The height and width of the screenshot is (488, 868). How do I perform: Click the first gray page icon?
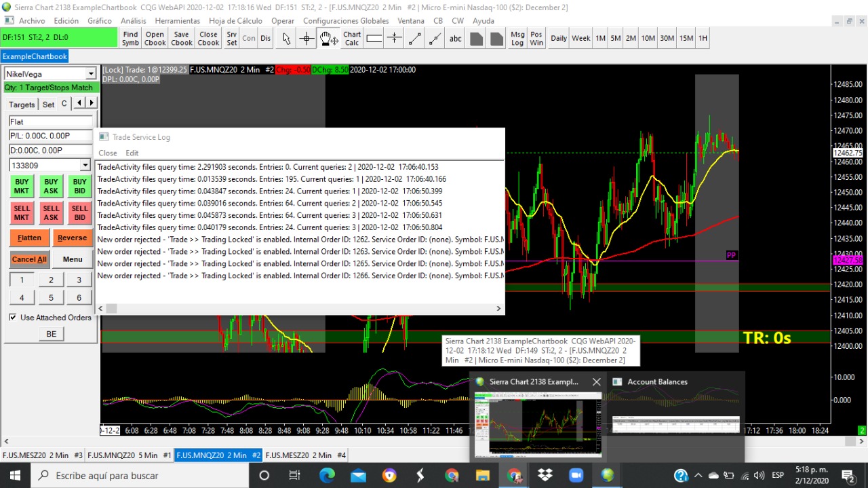pos(476,39)
